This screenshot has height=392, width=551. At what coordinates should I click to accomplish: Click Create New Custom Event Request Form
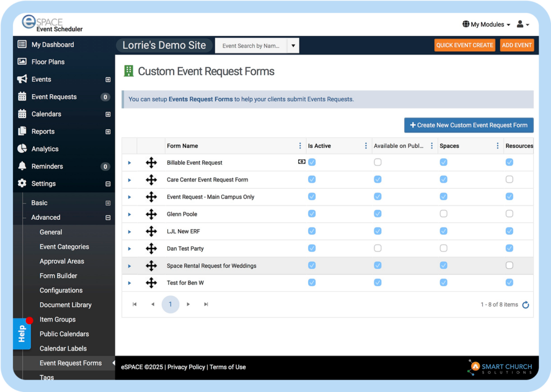coord(469,125)
